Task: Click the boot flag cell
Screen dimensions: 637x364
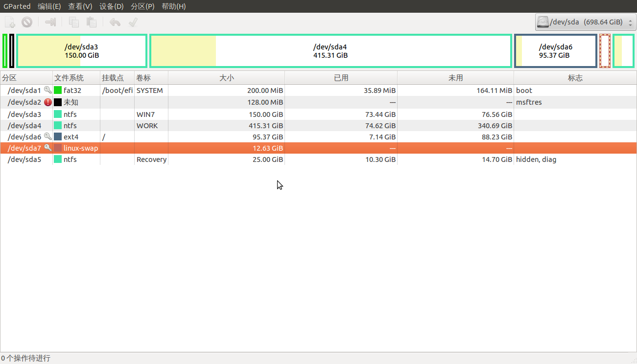Action: click(x=524, y=91)
